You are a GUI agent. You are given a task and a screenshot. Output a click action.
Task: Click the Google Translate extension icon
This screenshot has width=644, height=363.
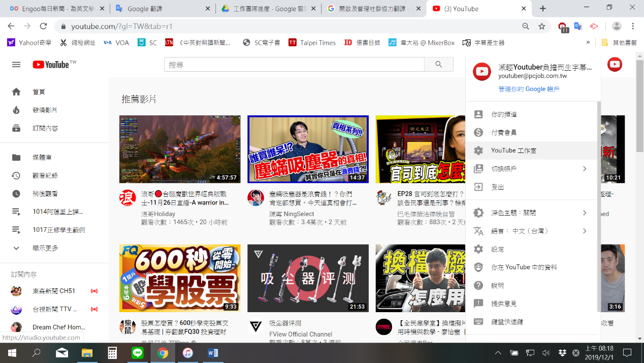pyautogui.click(x=578, y=26)
